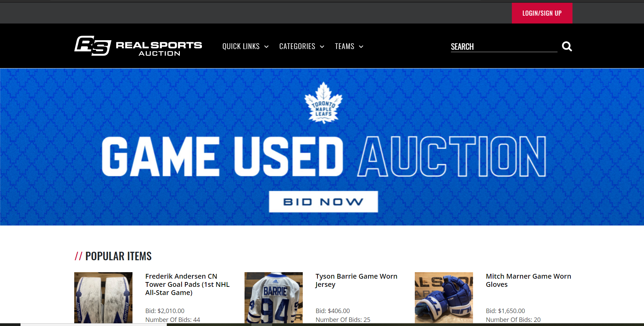The height and width of the screenshot is (326, 644).
Task: Click the Login/Sign Up button
Action: point(542,13)
